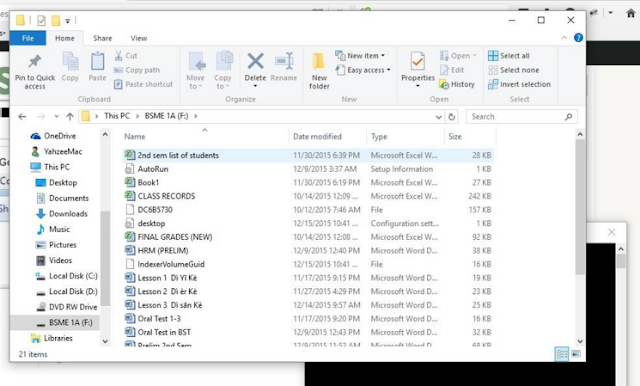Screen dimensions: 640x386
Task: Expand address bar history dropdown
Action: pos(439,117)
